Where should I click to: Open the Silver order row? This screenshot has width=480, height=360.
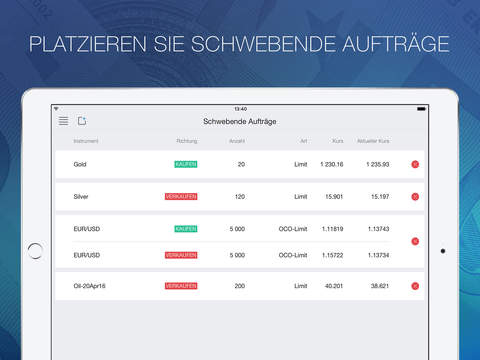(240, 197)
